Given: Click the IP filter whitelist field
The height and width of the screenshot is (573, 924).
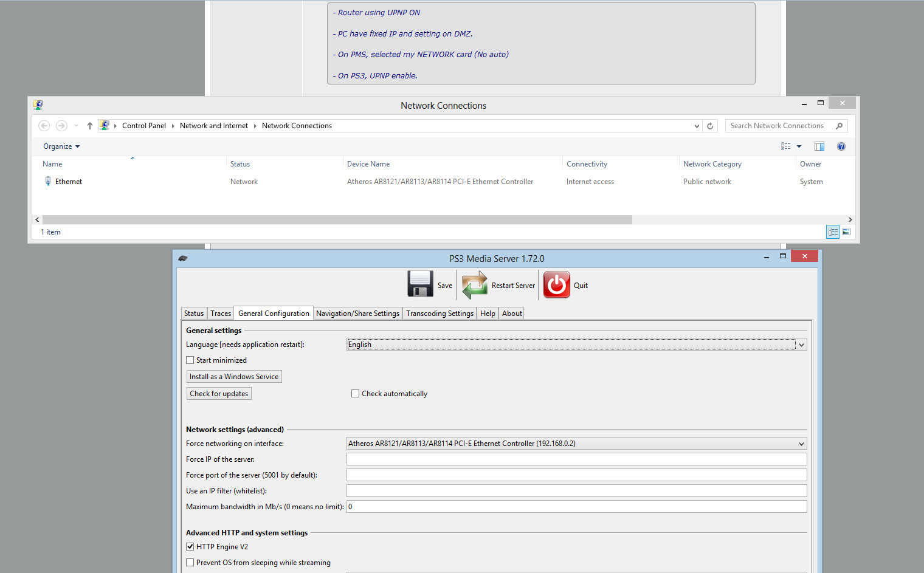Looking at the screenshot, I should tap(577, 491).
